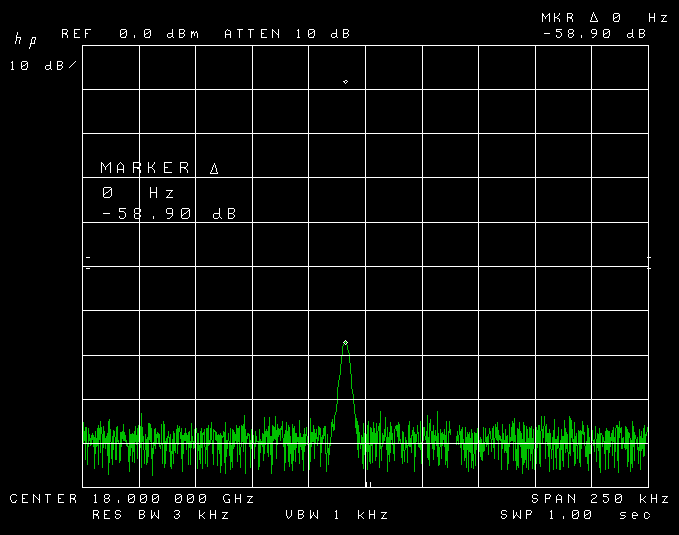Click the delta symbol after MARKER in the graph
Image resolution: width=679 pixels, height=535 pixels.
(213, 168)
